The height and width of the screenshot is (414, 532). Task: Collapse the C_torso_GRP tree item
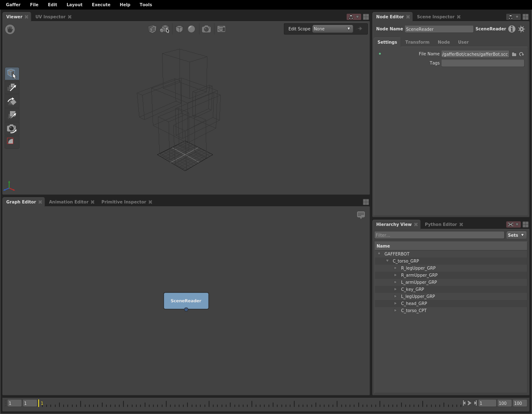coord(387,261)
